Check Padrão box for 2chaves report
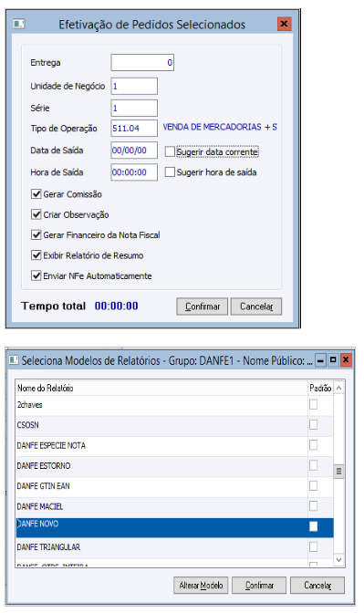The width and height of the screenshot is (364, 613). 313,404
